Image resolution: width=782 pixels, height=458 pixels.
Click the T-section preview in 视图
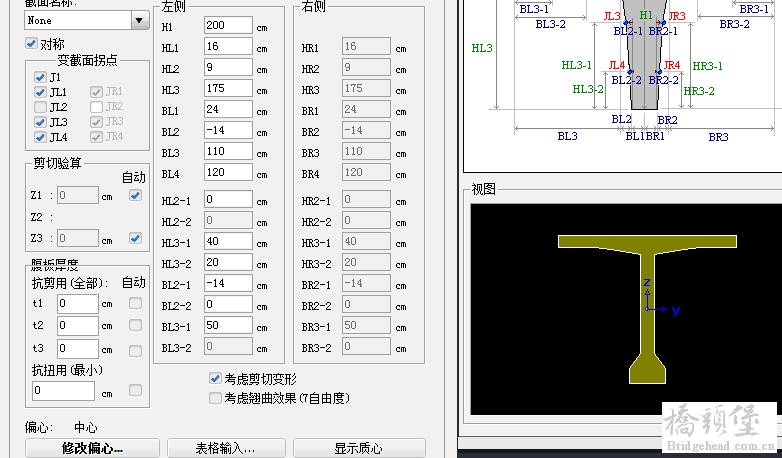tap(647, 309)
